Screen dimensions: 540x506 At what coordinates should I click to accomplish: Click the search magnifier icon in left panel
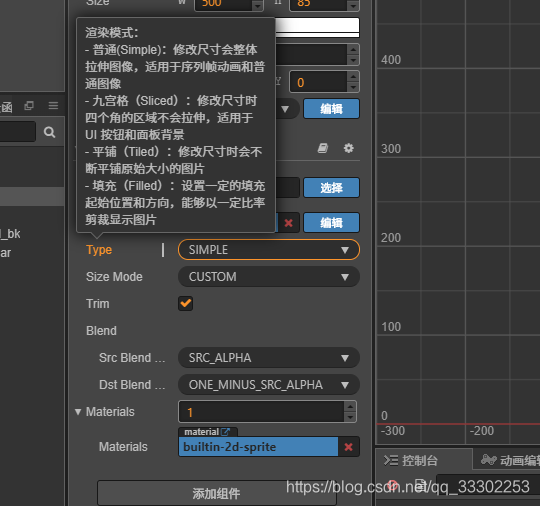pyautogui.click(x=50, y=132)
